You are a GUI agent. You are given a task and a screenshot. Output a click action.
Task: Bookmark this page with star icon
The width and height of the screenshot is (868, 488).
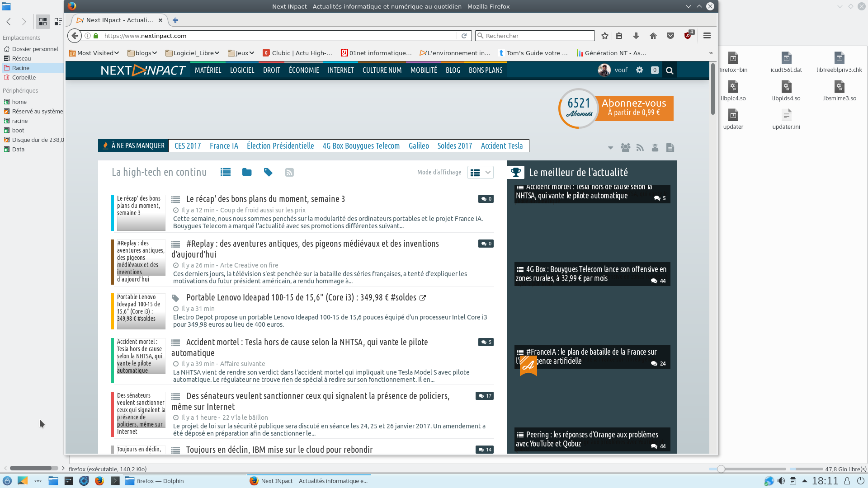(605, 36)
